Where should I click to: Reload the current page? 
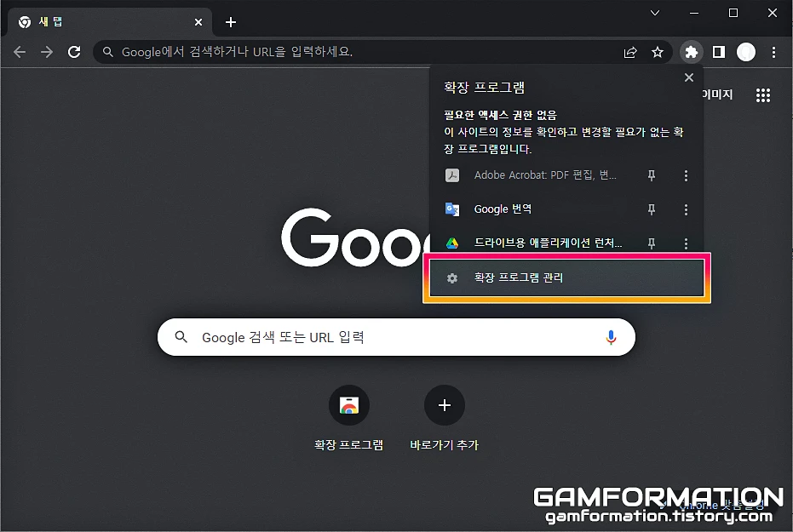pyautogui.click(x=74, y=52)
